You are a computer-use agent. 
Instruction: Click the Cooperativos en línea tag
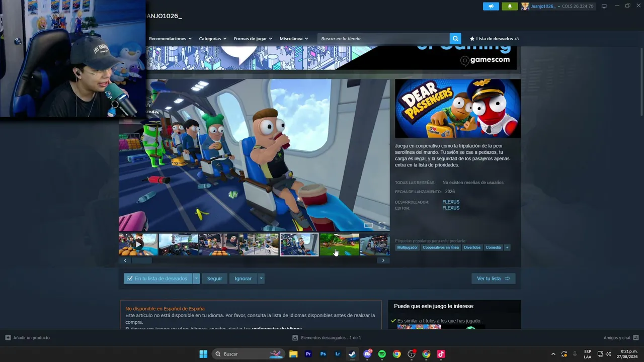point(441,247)
